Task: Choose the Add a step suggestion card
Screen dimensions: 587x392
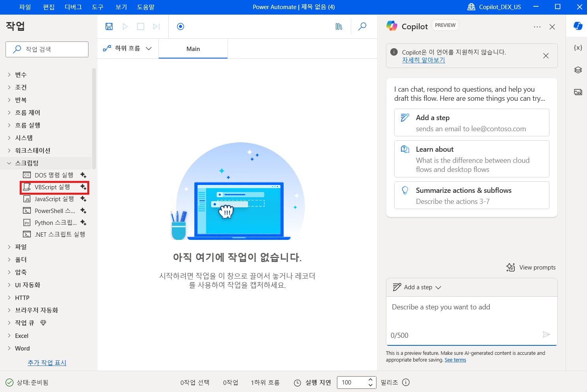Action: tap(472, 122)
